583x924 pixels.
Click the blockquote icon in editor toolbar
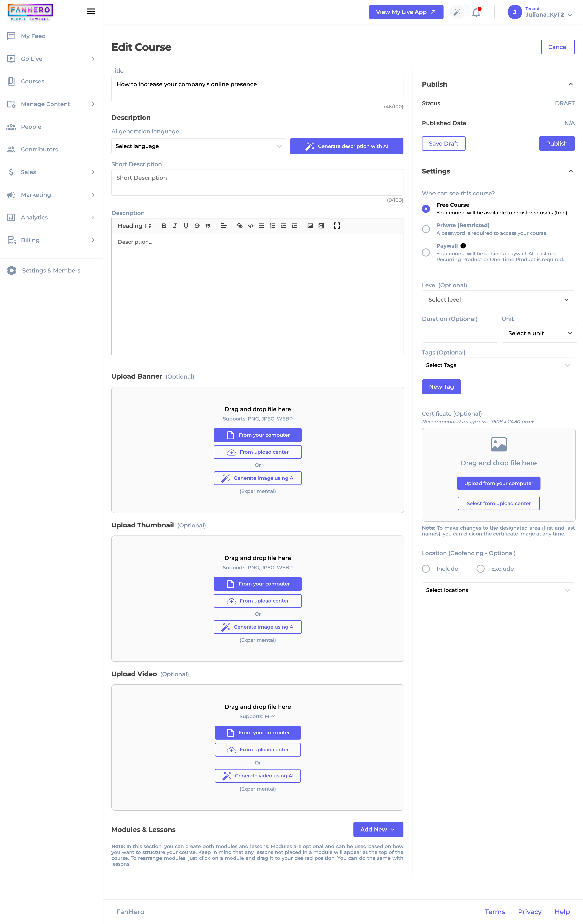pos(208,226)
